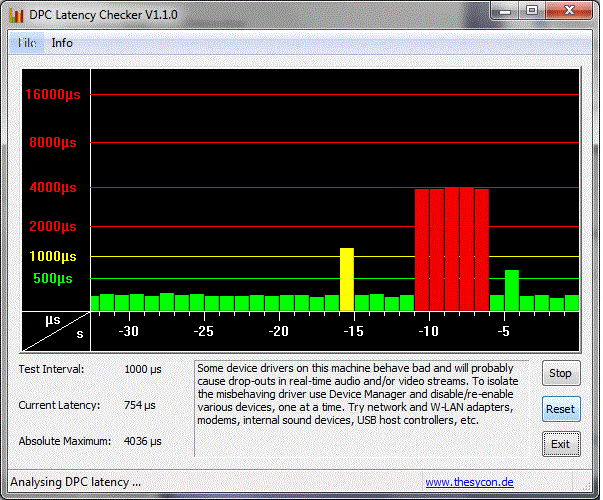Screen dimensions: 603x500
Task: Click the Reset button
Action: coord(561,409)
